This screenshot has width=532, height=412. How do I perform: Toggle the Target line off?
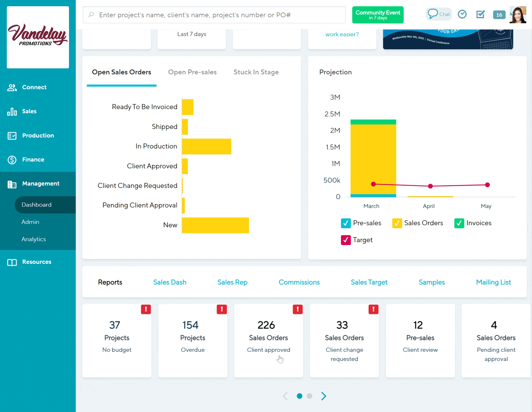point(346,240)
